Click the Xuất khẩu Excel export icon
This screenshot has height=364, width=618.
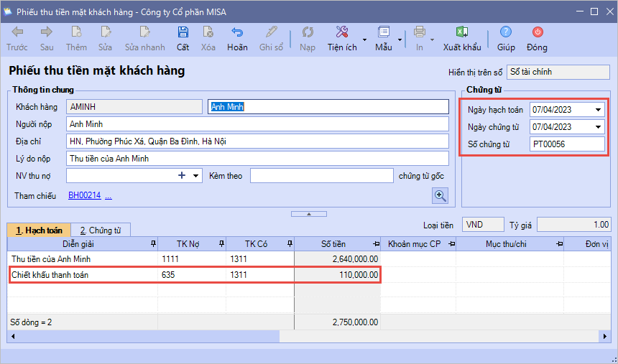461,32
